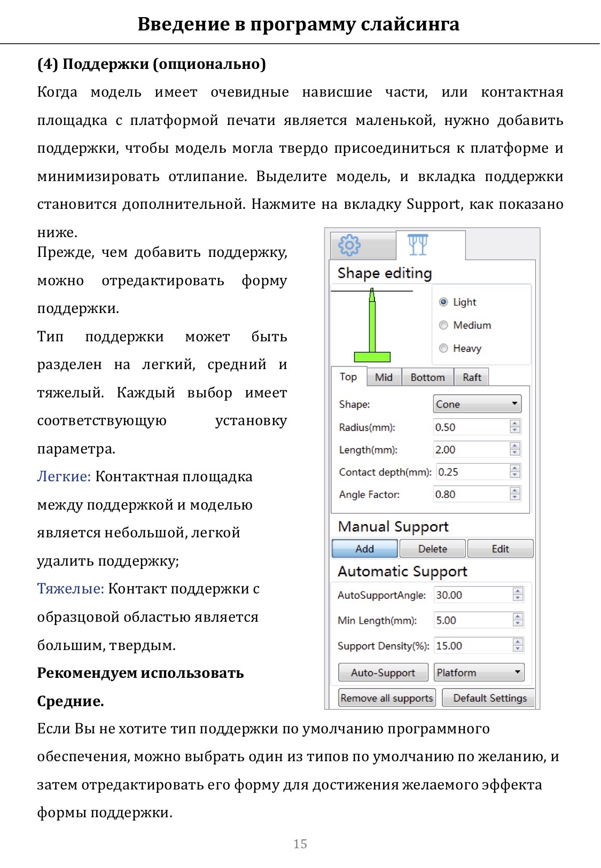Switch to the Raft tab

pyautogui.click(x=471, y=377)
